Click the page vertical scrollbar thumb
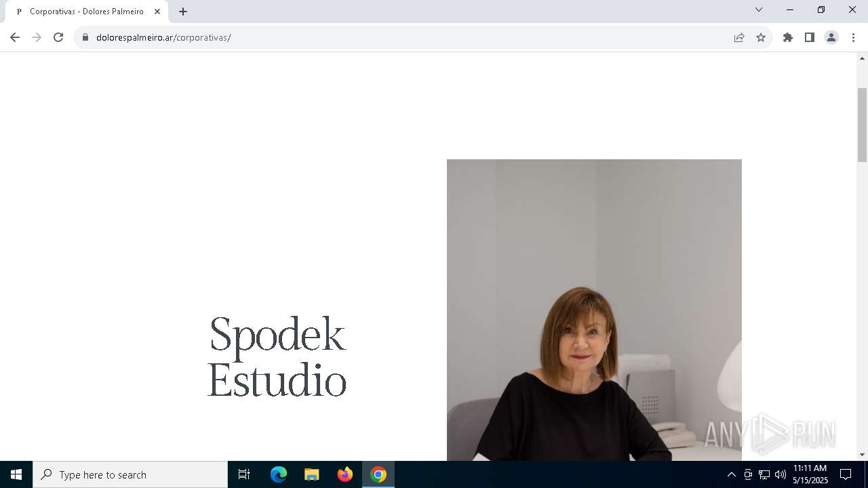This screenshot has width=868, height=488. click(x=862, y=125)
